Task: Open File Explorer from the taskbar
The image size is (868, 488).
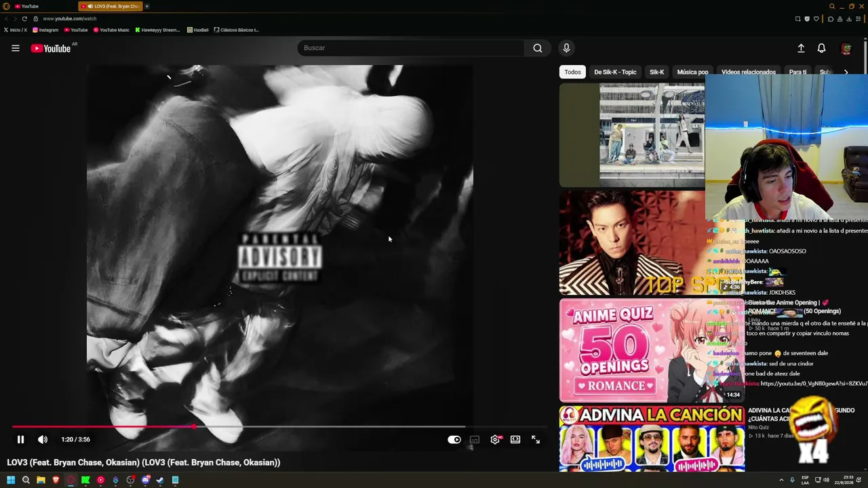Action: tap(41, 481)
